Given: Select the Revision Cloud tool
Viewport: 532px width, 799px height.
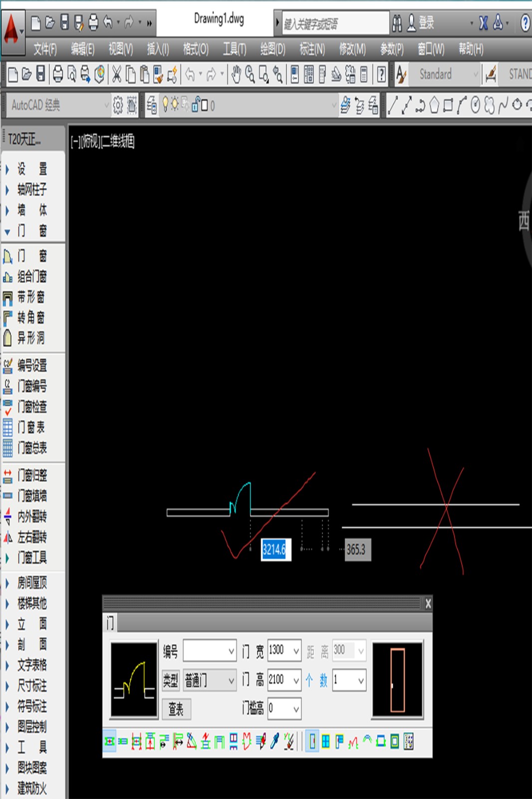Looking at the screenshot, I should click(490, 105).
